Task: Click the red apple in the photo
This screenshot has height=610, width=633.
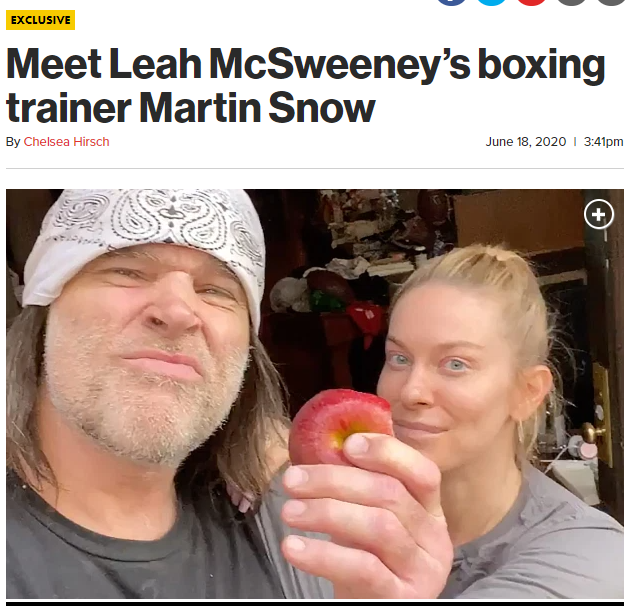Action: [340, 426]
